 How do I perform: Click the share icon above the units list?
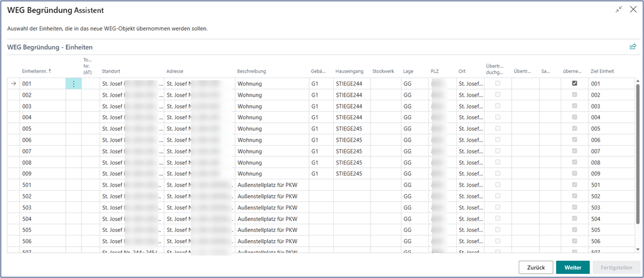[633, 47]
